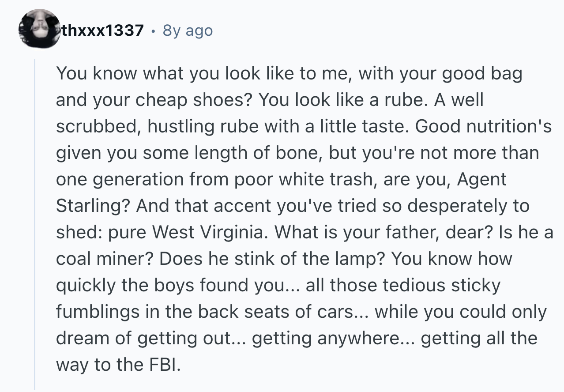Click the words 'coal miner?' in the comment

105,259
